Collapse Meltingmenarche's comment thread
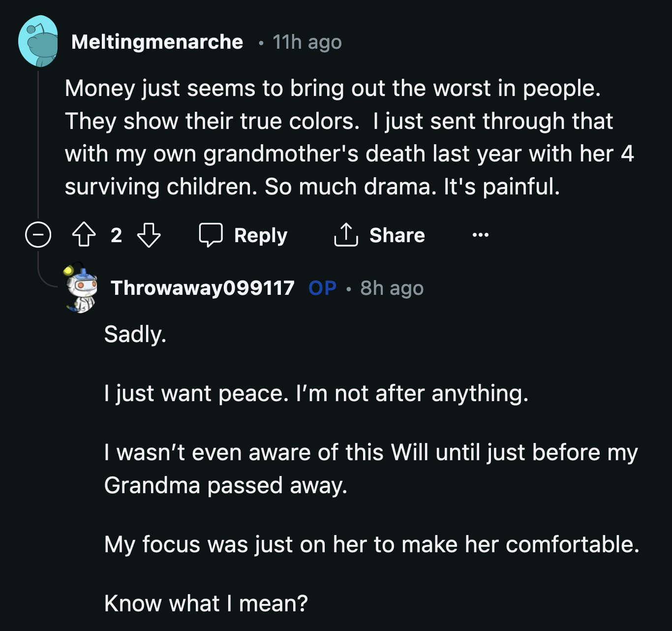 click(37, 235)
